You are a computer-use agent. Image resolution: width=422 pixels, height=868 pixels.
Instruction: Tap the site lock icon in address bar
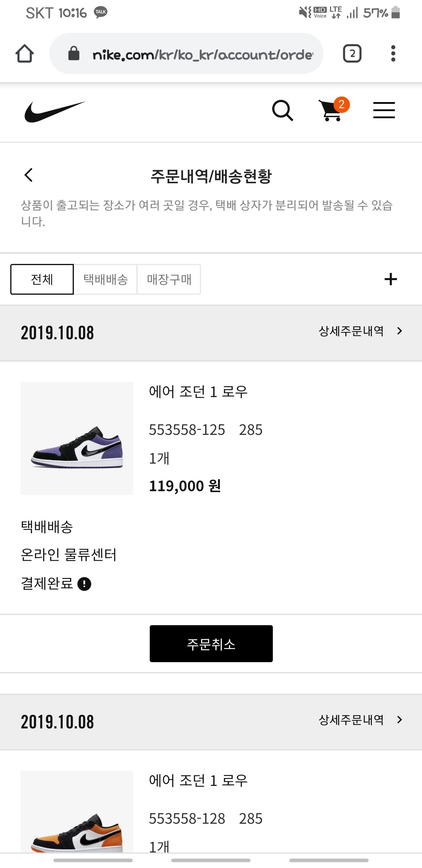pos(74,53)
